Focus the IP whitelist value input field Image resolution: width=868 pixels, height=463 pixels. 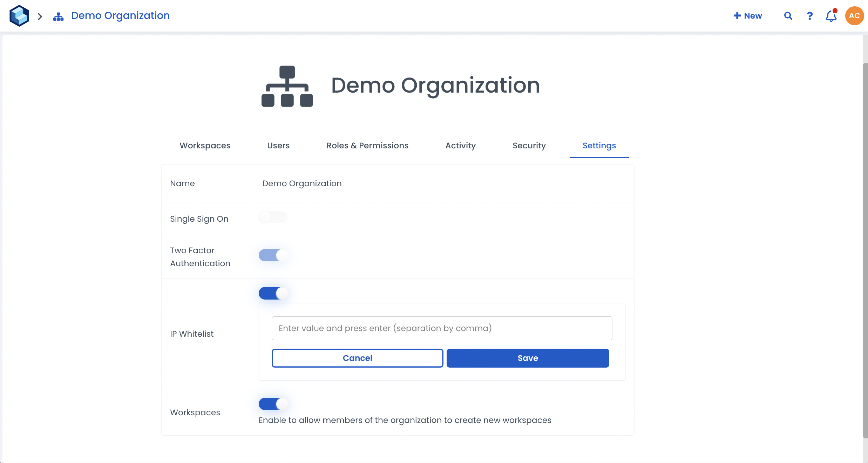[442, 328]
